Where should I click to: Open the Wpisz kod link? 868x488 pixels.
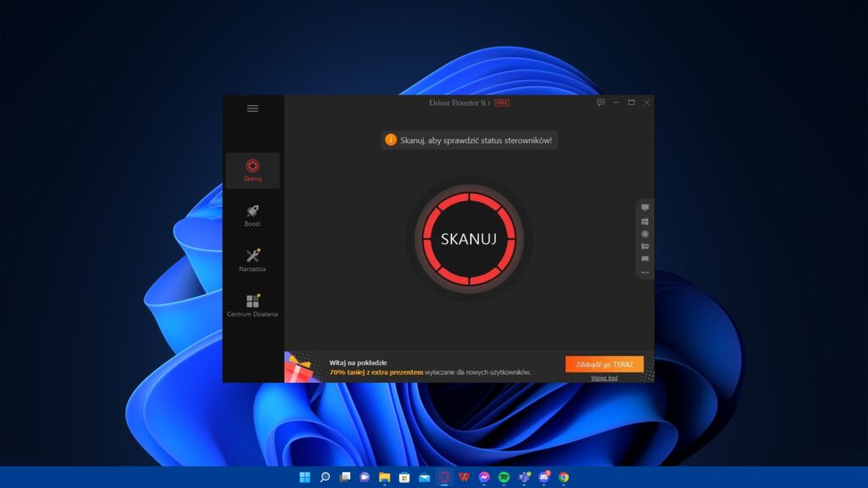tap(604, 379)
